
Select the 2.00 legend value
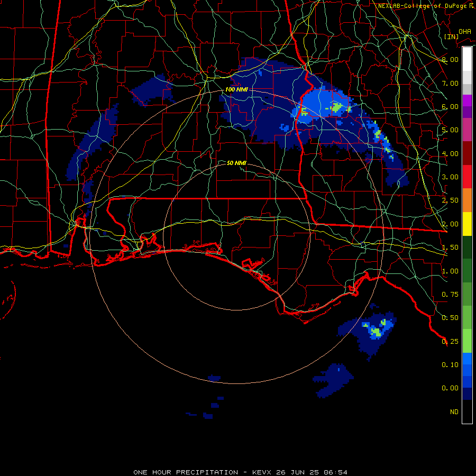[450, 224]
